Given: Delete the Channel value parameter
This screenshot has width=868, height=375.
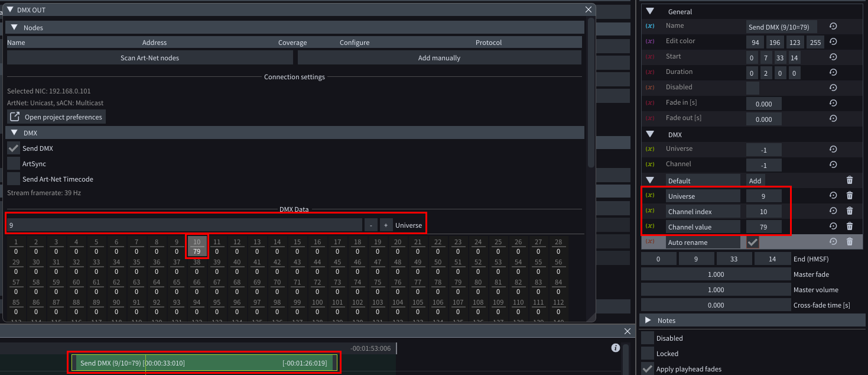Looking at the screenshot, I should point(849,226).
